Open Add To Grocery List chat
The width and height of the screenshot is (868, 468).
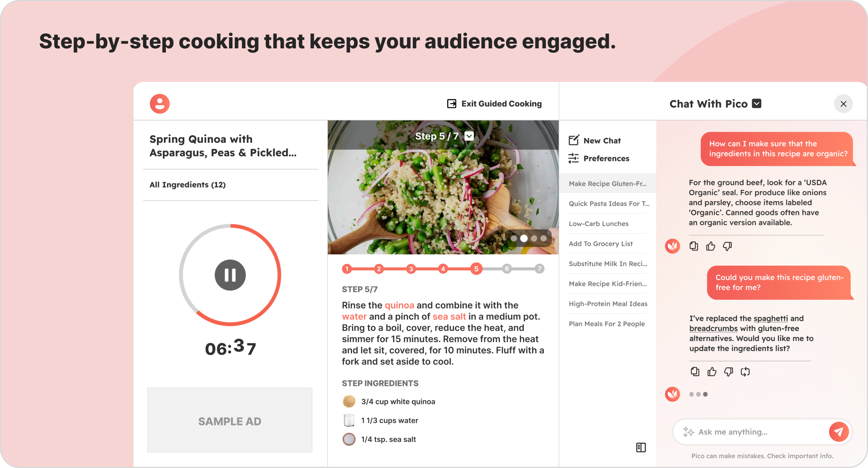click(601, 244)
